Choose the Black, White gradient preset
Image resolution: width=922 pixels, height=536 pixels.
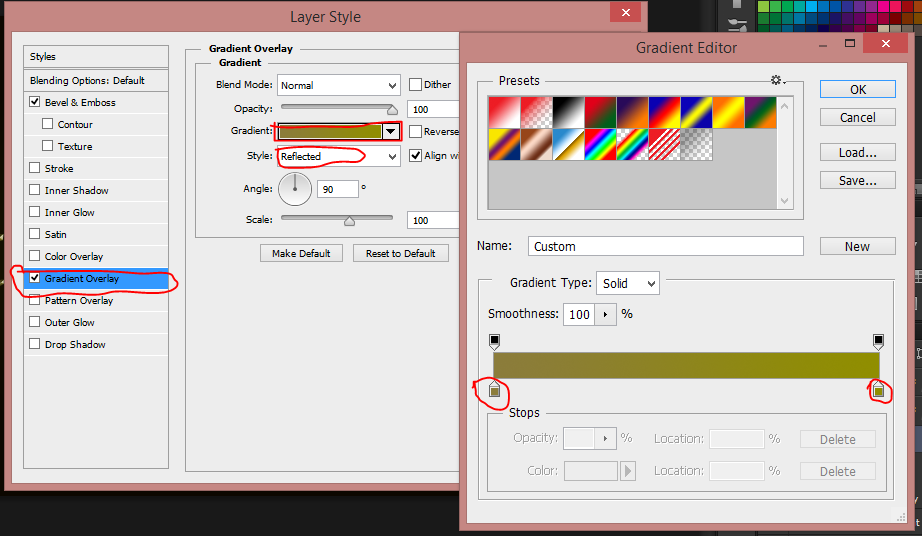point(569,112)
